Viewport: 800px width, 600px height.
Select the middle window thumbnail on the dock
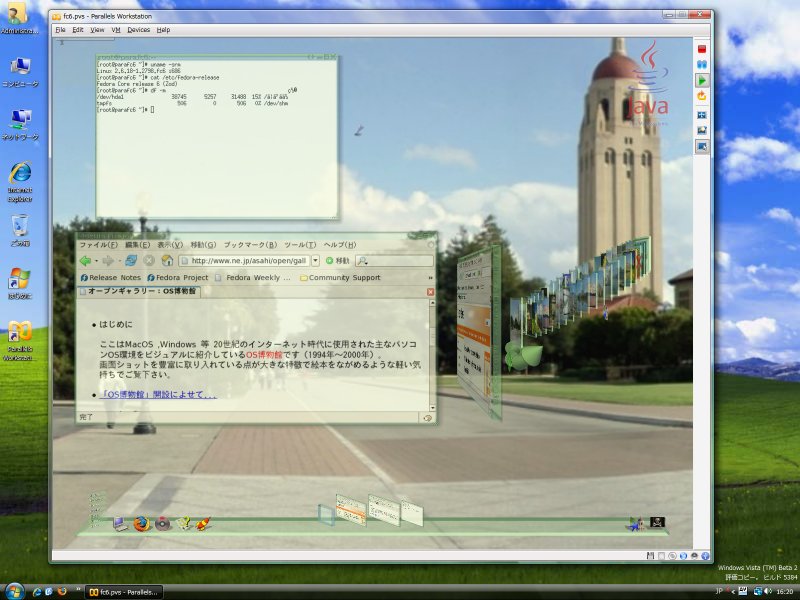pyautogui.click(x=384, y=510)
